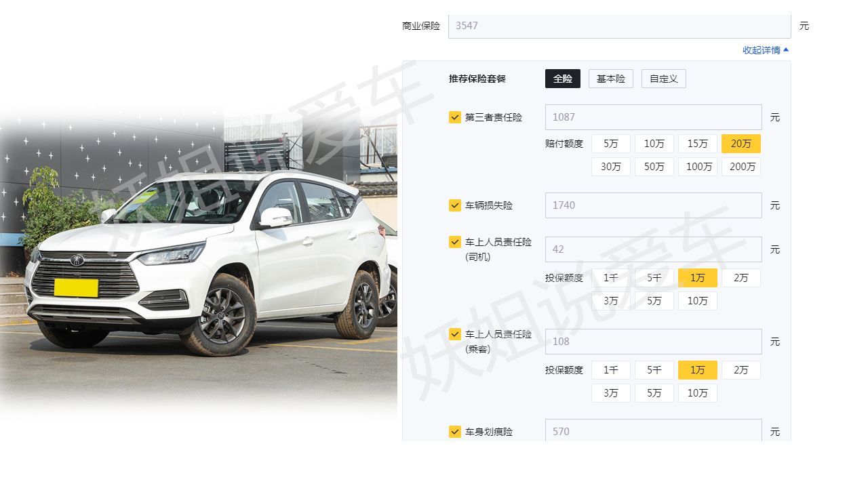Image resolution: width=868 pixels, height=488 pixels.
Task: Select 50万 compensation amount
Action: coord(654,167)
